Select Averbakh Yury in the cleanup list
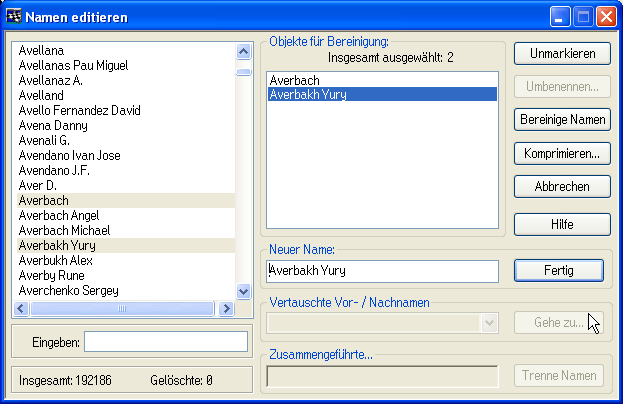623x404 pixels. [308, 95]
